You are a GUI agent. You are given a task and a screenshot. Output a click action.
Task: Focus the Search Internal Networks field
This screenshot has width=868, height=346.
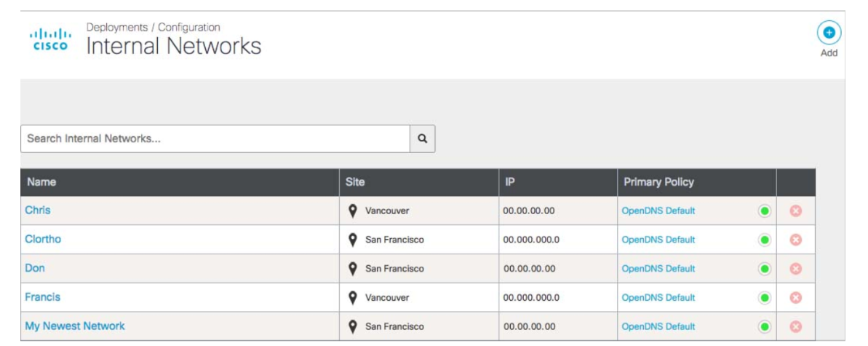coord(215,138)
